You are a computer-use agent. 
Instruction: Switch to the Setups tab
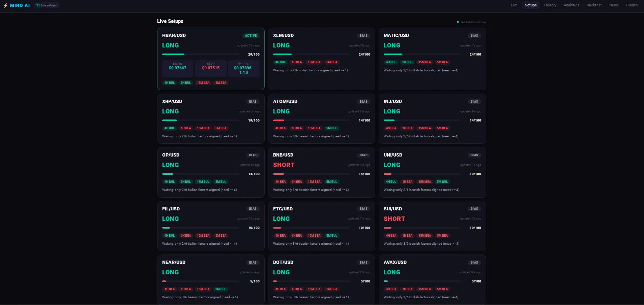(x=530, y=5)
